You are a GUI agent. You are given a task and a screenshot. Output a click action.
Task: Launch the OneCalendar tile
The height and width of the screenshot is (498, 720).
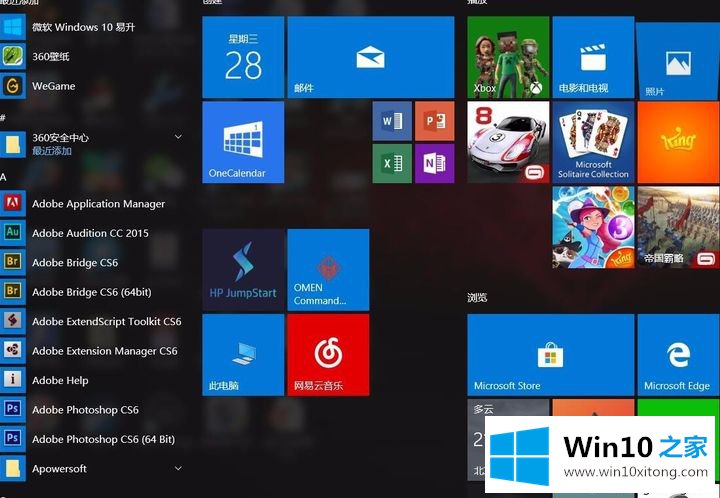point(243,142)
